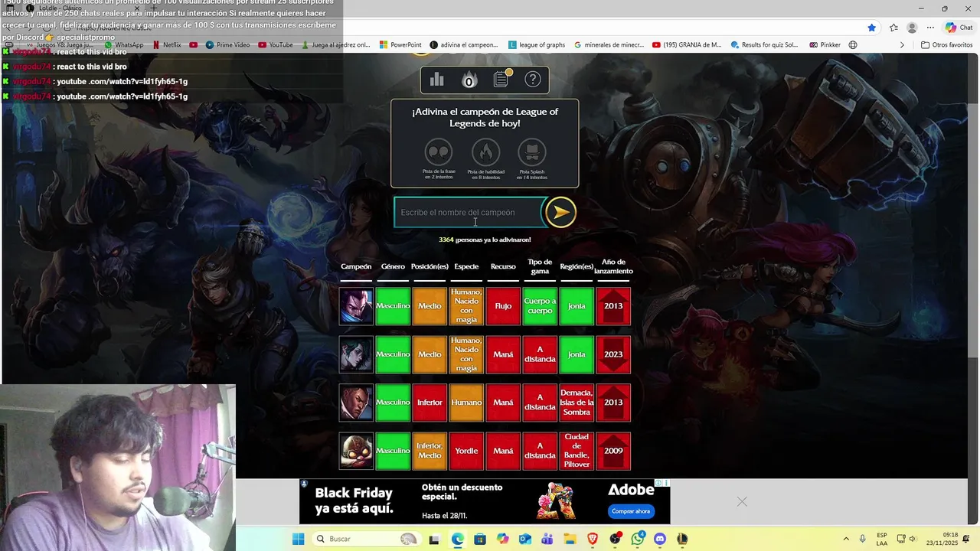
Task: Open the 'minerales de minecr...' bookmark
Action: [x=609, y=45]
